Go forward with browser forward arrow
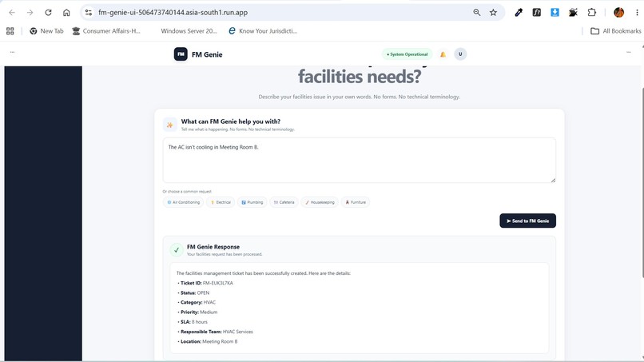This screenshot has height=362, width=644. (x=30, y=12)
